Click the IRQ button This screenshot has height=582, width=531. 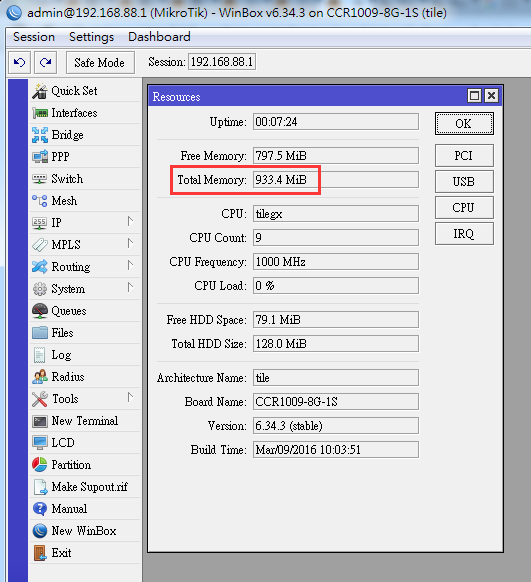(x=464, y=233)
